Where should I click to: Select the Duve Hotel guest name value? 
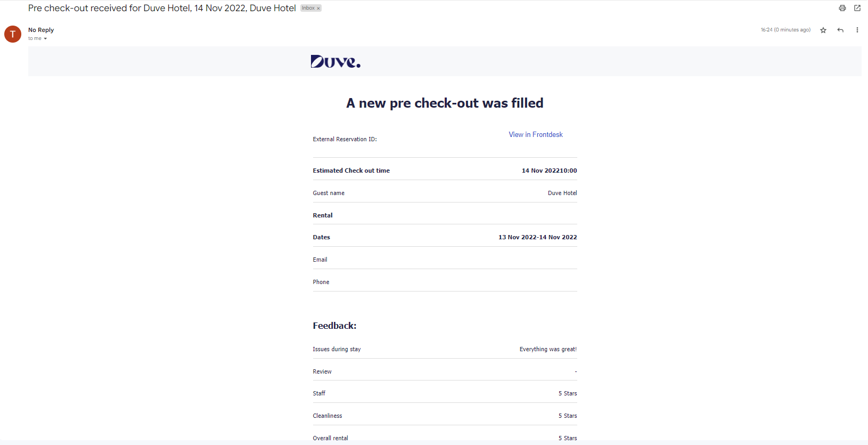[x=562, y=193]
